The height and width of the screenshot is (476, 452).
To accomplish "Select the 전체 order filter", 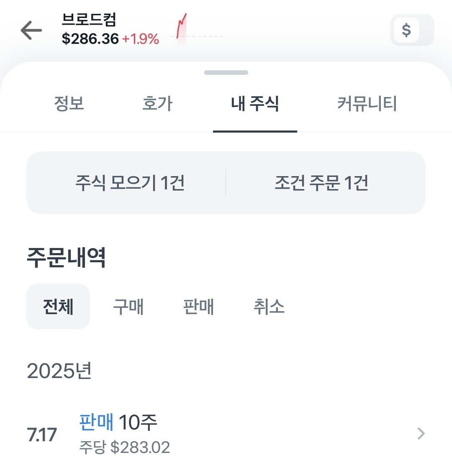I will point(58,307).
